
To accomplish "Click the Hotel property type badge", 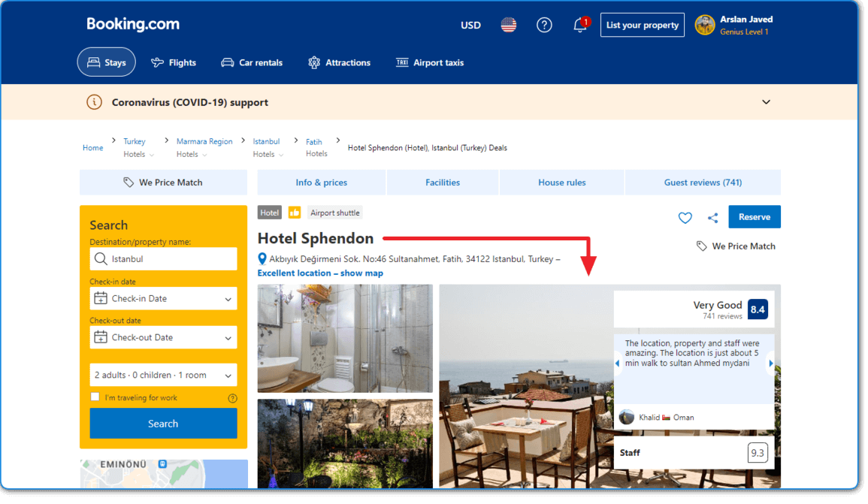I will tap(270, 213).
